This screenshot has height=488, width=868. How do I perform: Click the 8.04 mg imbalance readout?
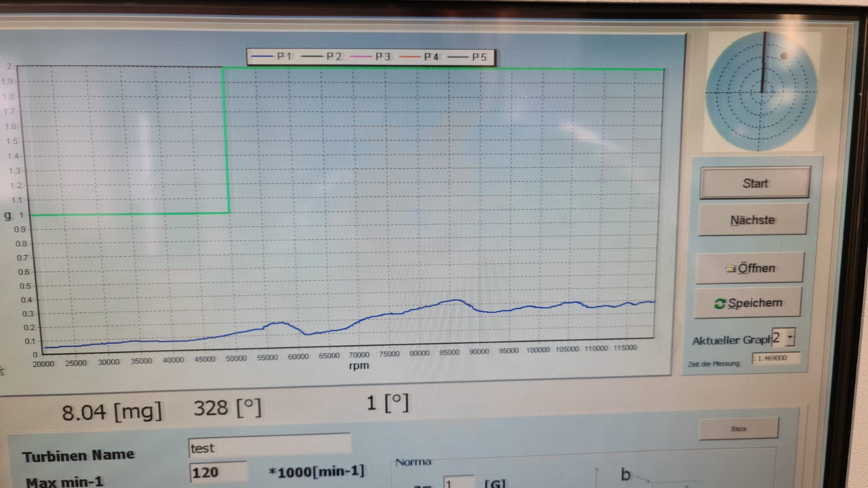point(111,412)
